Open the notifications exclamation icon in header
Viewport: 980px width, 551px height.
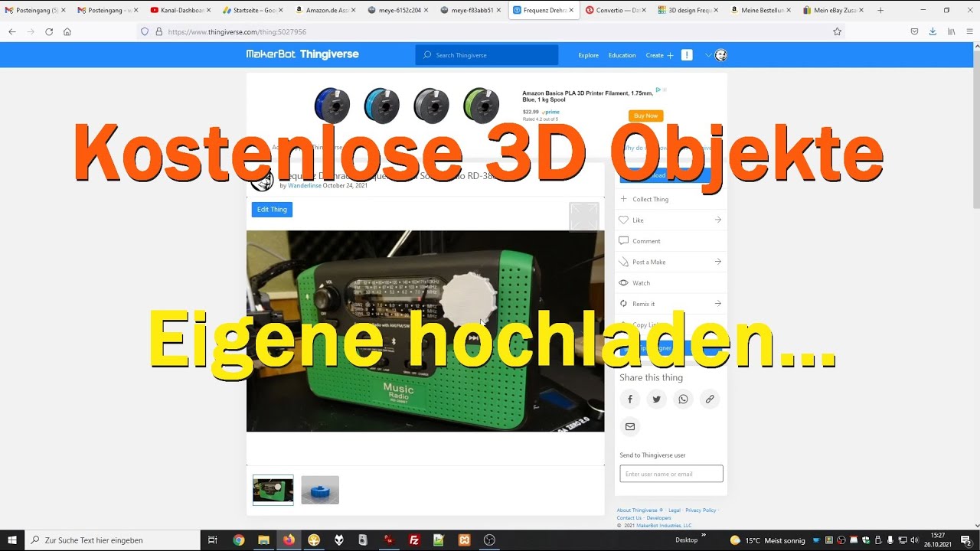click(x=687, y=55)
